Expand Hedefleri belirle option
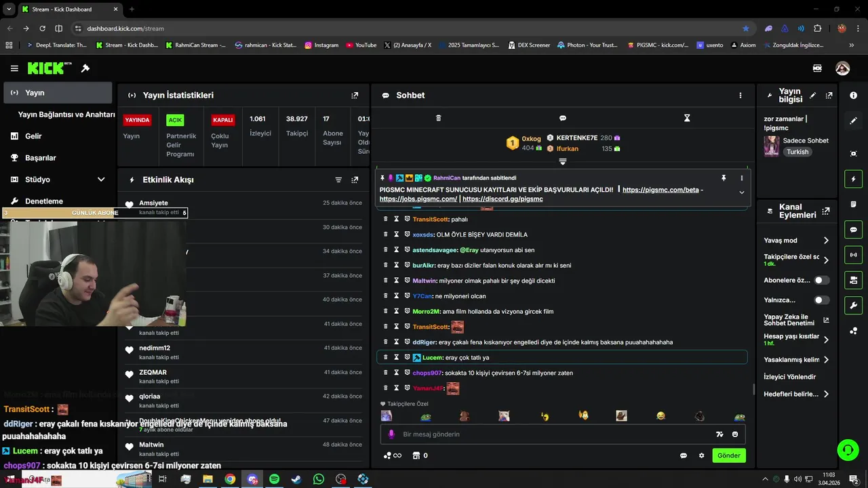Screen dimensions: 868x488 (826, 394)
